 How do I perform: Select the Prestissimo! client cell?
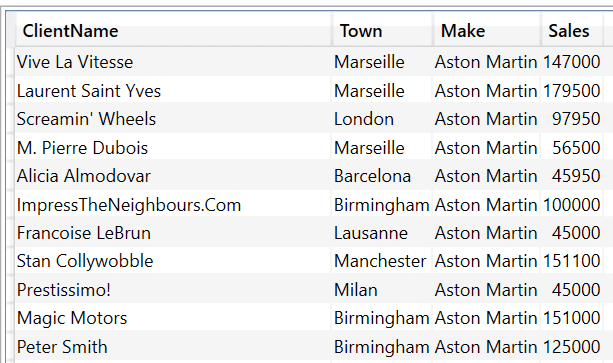click(x=173, y=290)
